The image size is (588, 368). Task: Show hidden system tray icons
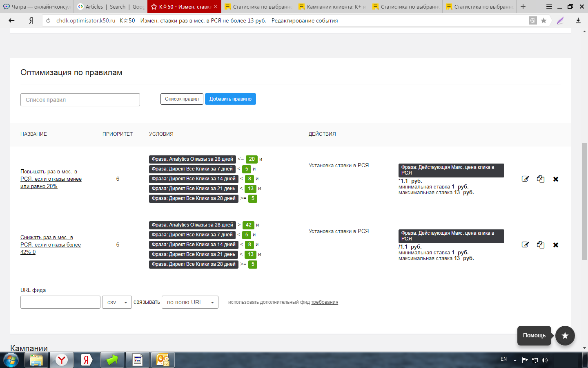(515, 360)
